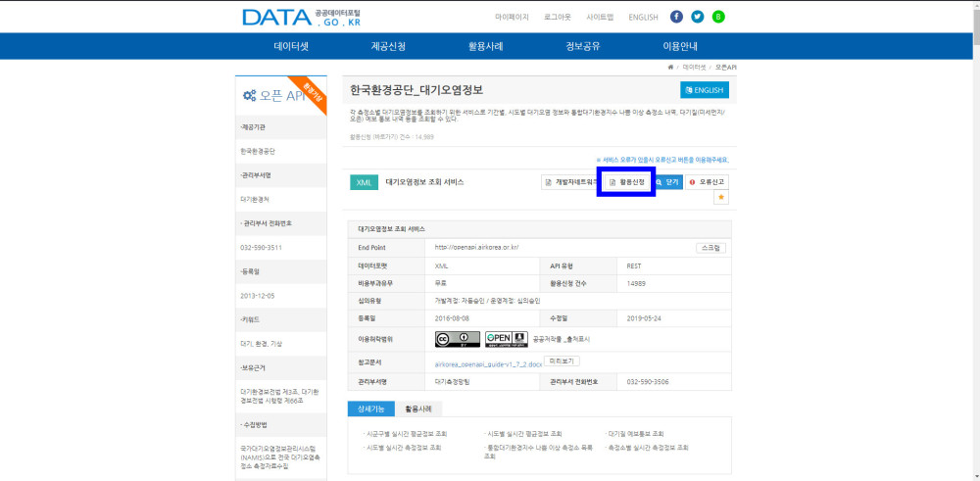Open the 사이트맵 link
This screenshot has height=481, width=980.
click(600, 18)
